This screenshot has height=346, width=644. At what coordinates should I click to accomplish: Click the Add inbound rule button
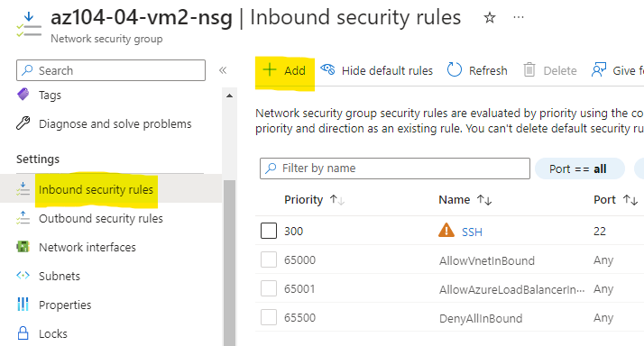[x=285, y=70]
